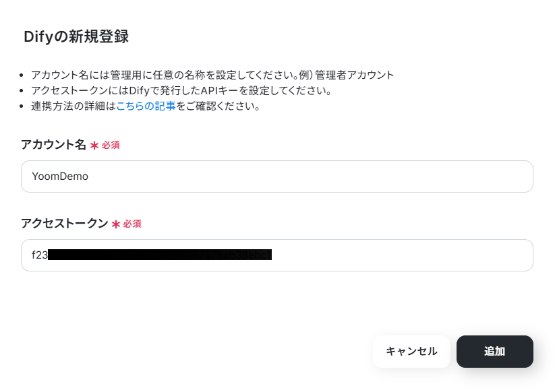The image size is (555, 392).
Task: Click the Difyの新規登録 heading
Action: point(76,36)
